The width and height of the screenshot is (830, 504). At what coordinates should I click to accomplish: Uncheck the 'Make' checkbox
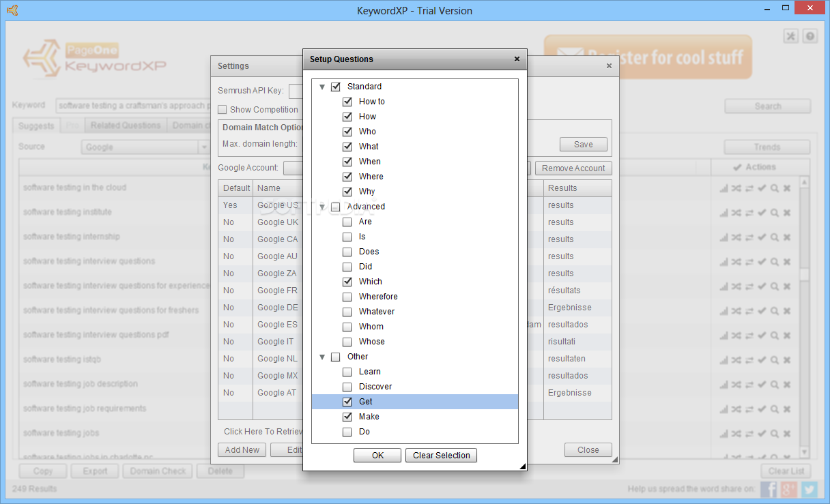tap(347, 417)
